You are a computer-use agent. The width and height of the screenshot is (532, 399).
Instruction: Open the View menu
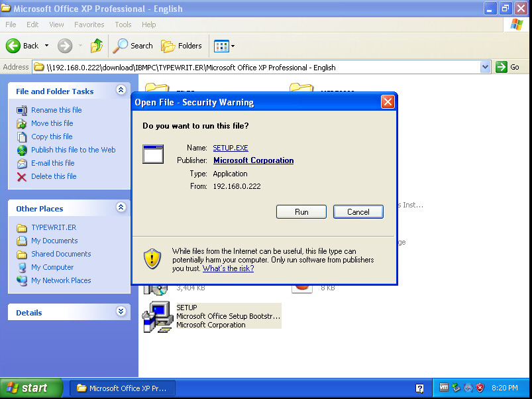pos(56,25)
